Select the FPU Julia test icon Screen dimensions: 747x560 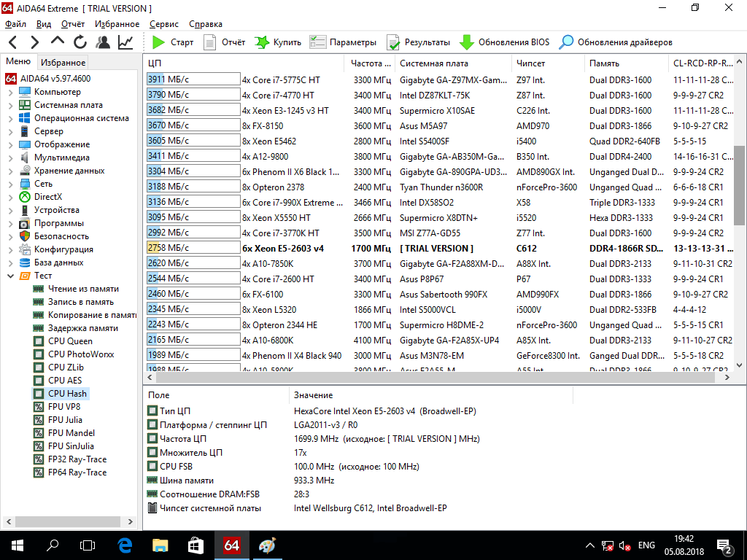(x=39, y=420)
